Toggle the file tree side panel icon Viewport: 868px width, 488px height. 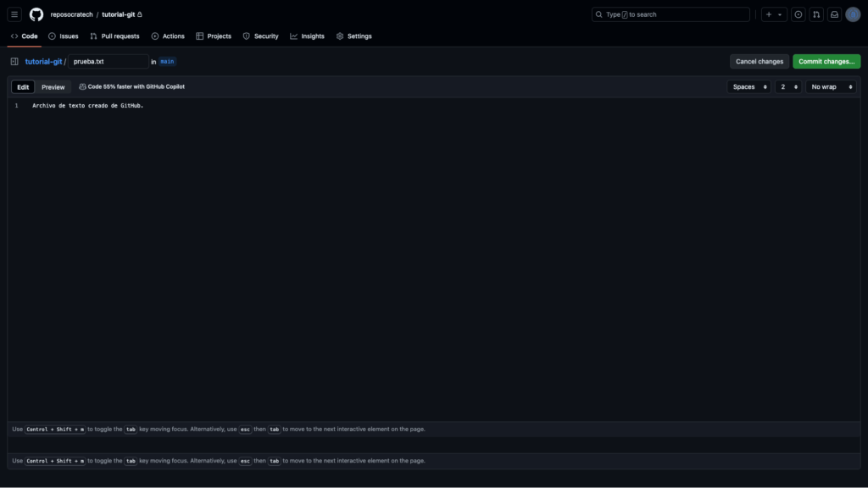[14, 61]
